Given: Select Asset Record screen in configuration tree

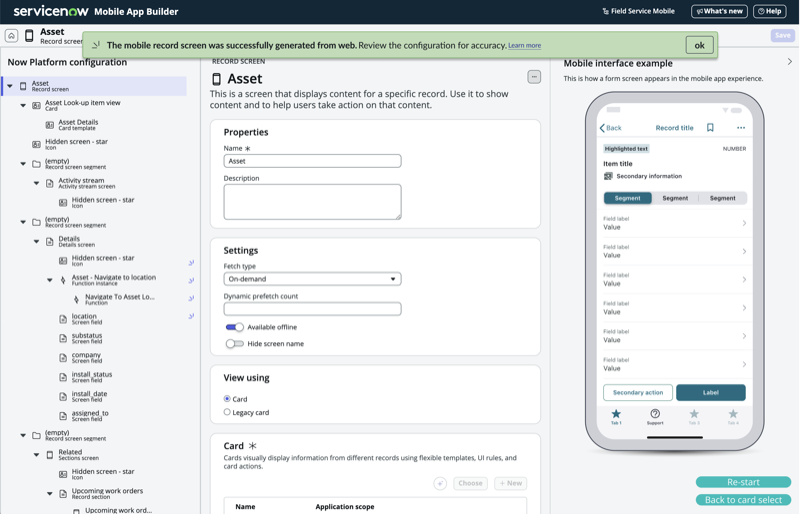Looking at the screenshot, I should click(95, 86).
